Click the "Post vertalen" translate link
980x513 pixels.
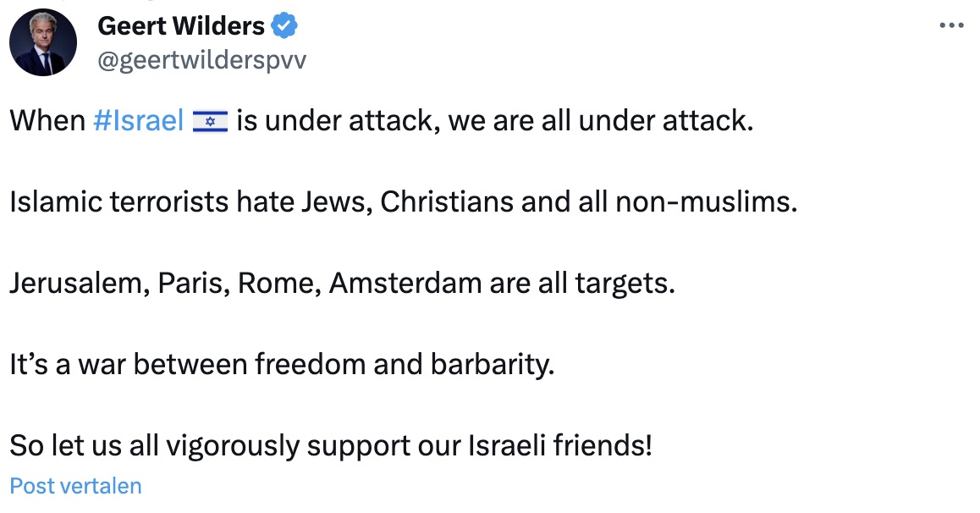(75, 486)
